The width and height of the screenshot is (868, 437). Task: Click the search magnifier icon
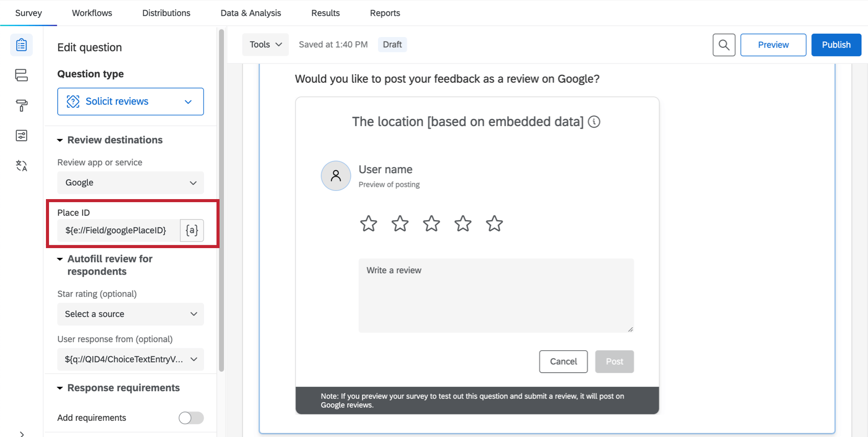(724, 45)
